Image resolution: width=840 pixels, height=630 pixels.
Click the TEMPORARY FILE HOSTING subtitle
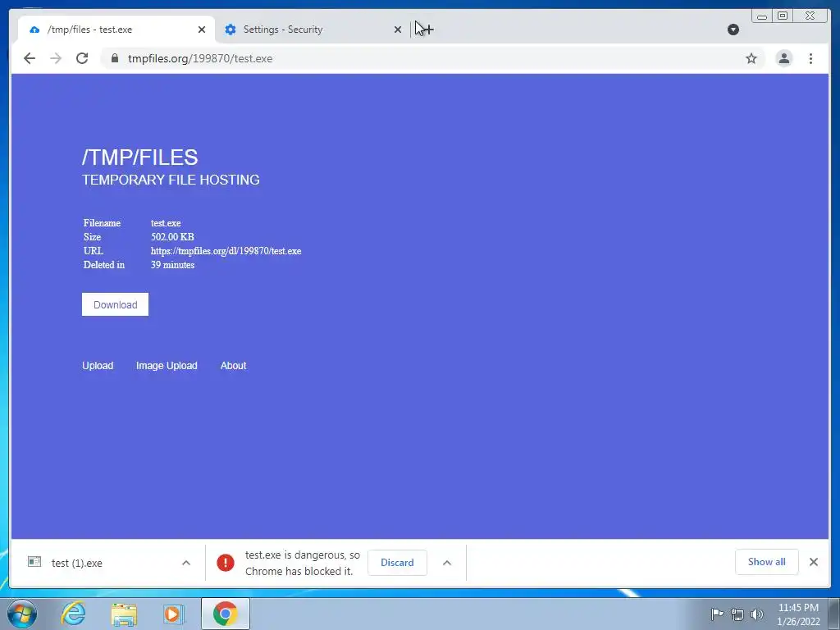tap(171, 180)
